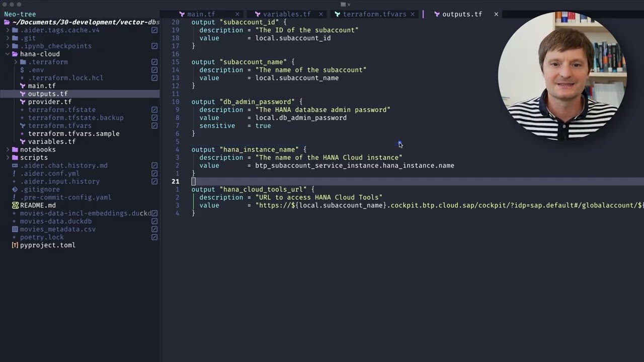Click the status marker for movies_metadata.csv
The height and width of the screenshot is (362, 644).
(x=154, y=229)
